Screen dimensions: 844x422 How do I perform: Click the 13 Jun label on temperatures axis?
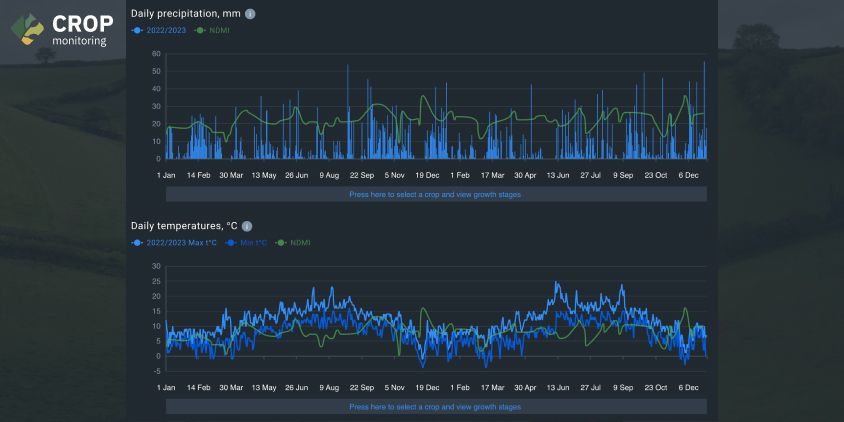[x=558, y=388]
